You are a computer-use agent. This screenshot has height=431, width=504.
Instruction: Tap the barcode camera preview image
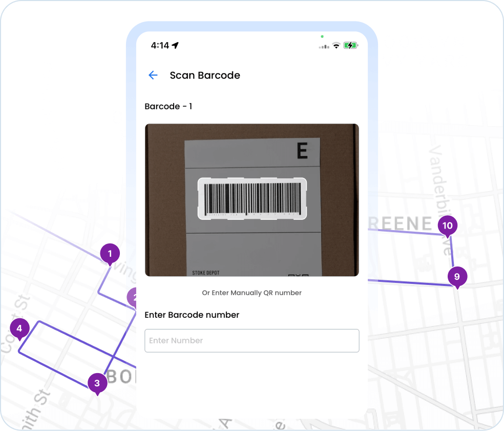pos(251,200)
